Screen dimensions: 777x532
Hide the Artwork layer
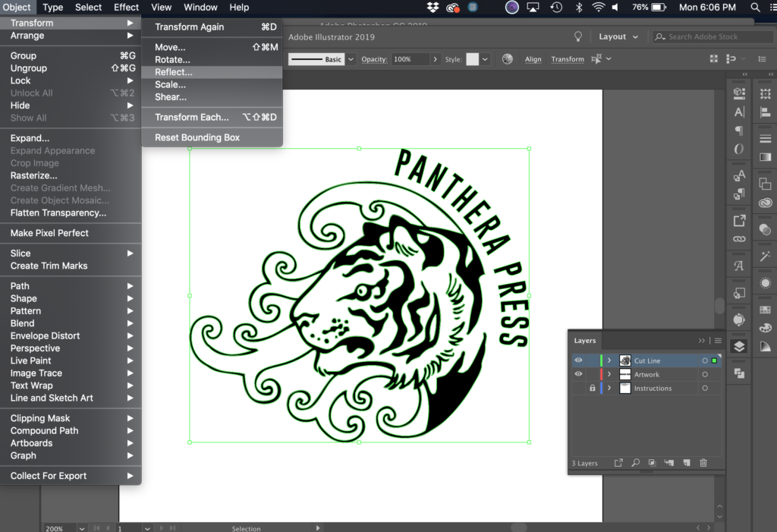click(x=578, y=374)
